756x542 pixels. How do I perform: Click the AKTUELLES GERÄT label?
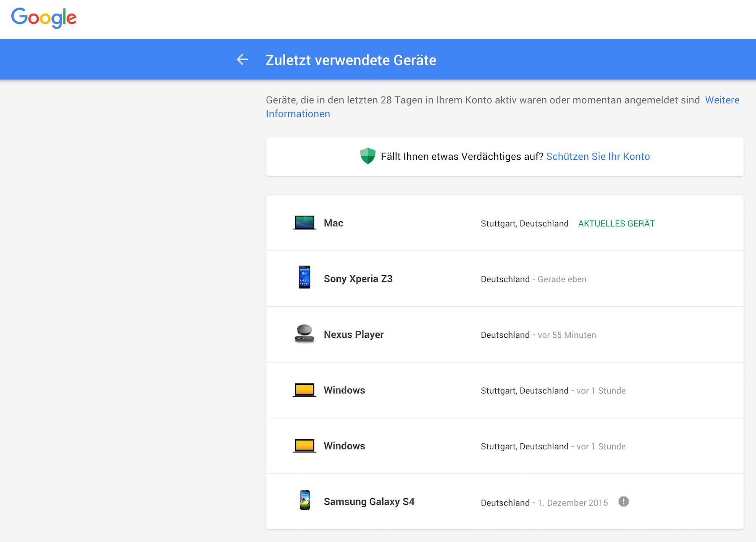(x=616, y=224)
